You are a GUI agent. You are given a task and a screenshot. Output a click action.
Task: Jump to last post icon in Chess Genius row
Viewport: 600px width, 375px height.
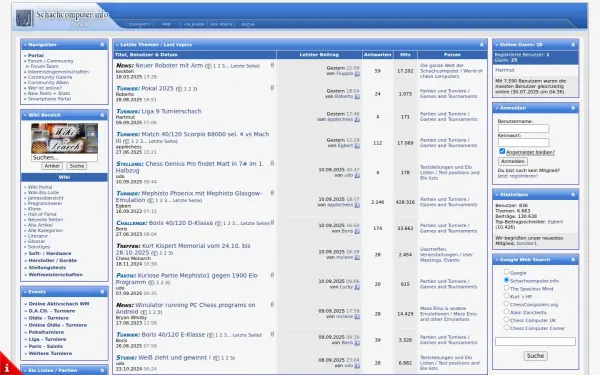click(357, 176)
